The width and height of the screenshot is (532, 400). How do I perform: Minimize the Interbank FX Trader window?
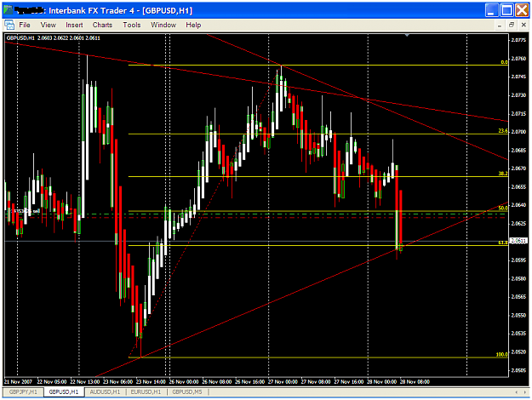[491, 10]
